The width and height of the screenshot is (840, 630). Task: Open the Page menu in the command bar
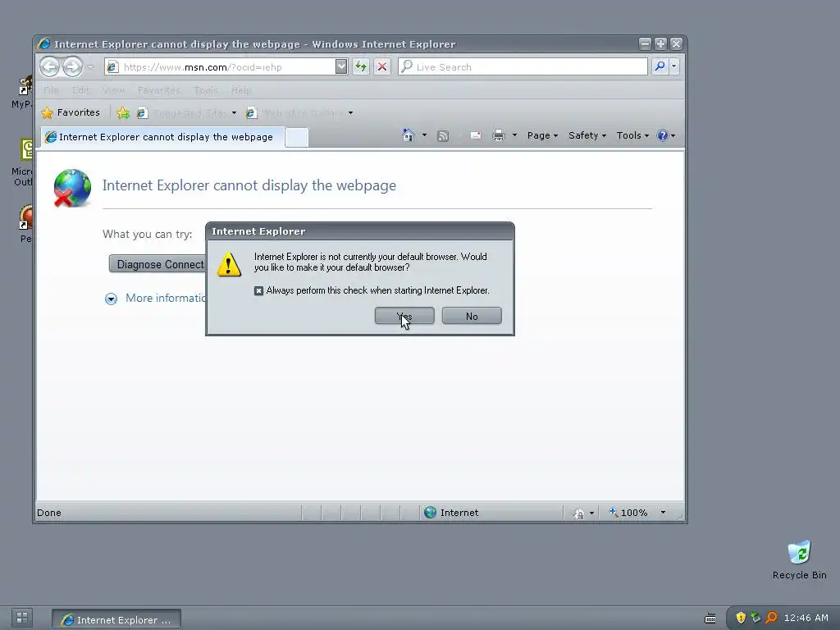pyautogui.click(x=542, y=135)
